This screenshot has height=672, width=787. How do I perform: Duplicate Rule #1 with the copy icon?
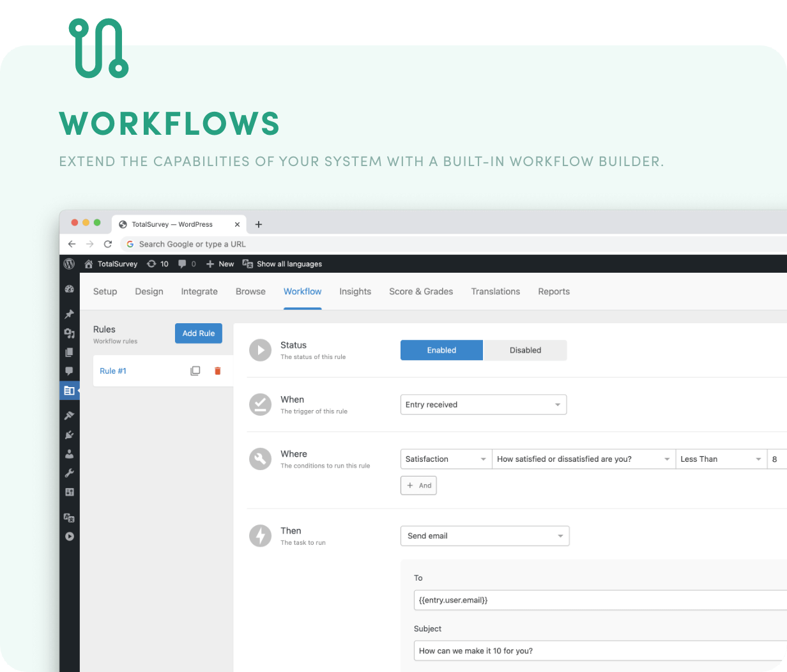[195, 371]
